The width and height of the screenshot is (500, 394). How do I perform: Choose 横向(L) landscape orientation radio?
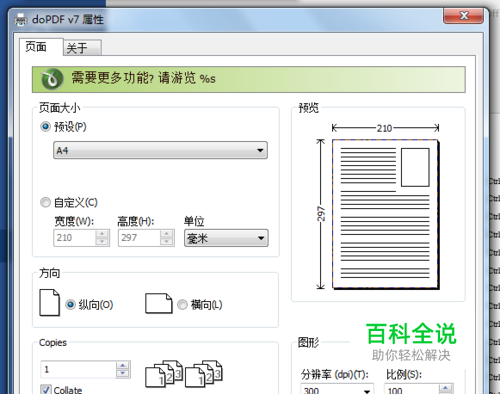(182, 305)
